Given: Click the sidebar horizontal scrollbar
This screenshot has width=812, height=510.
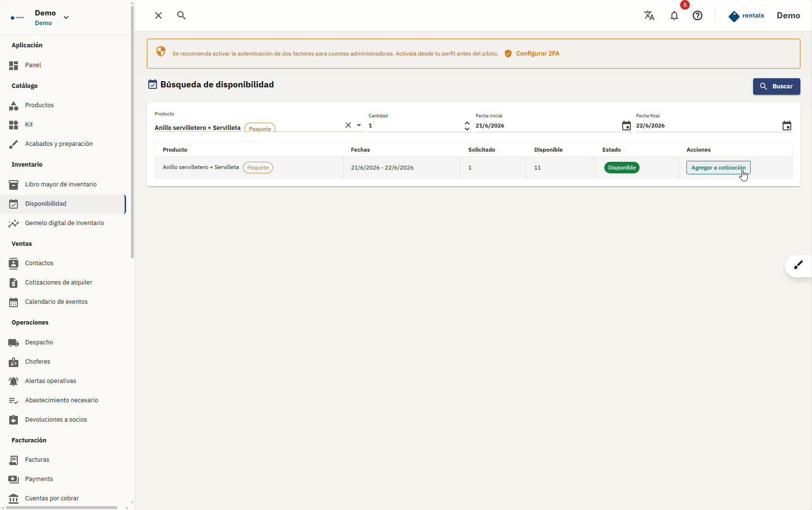Looking at the screenshot, I should (x=61, y=508).
